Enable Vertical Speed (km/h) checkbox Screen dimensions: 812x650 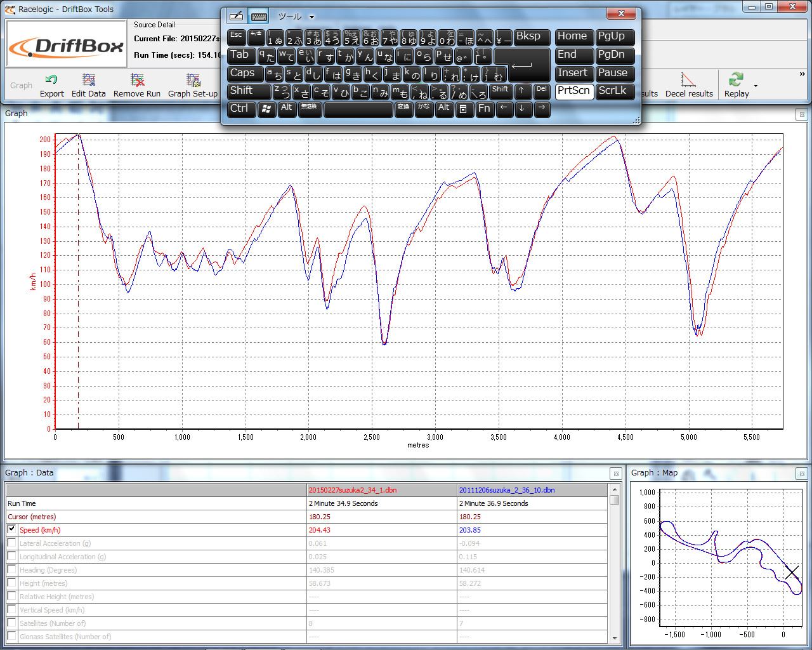click(11, 609)
